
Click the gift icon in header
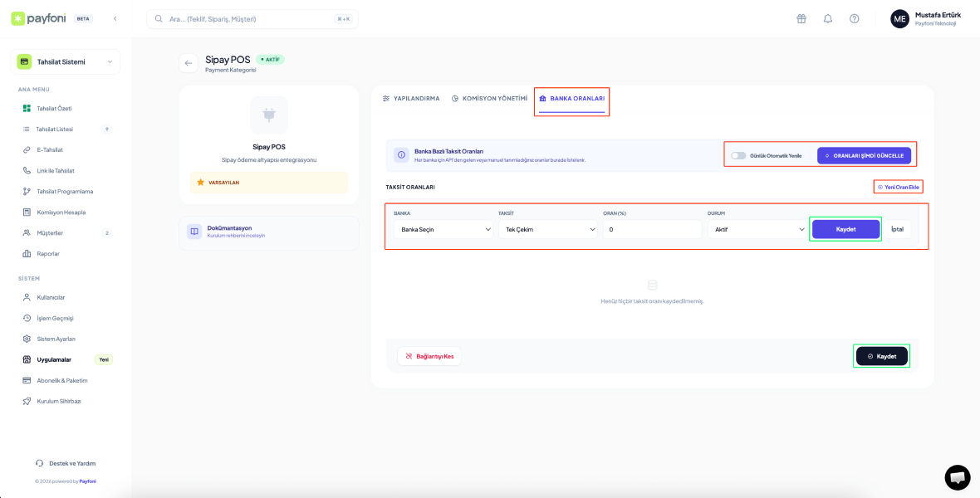click(801, 19)
